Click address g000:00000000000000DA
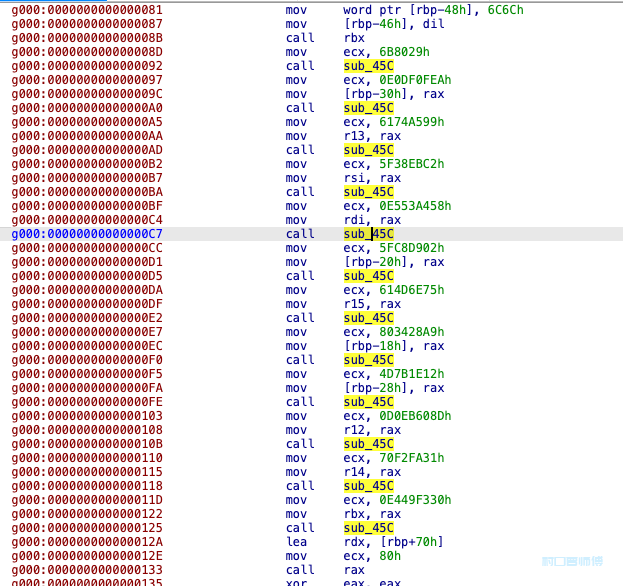Viewport: 623px width, 586px height. 87,290
